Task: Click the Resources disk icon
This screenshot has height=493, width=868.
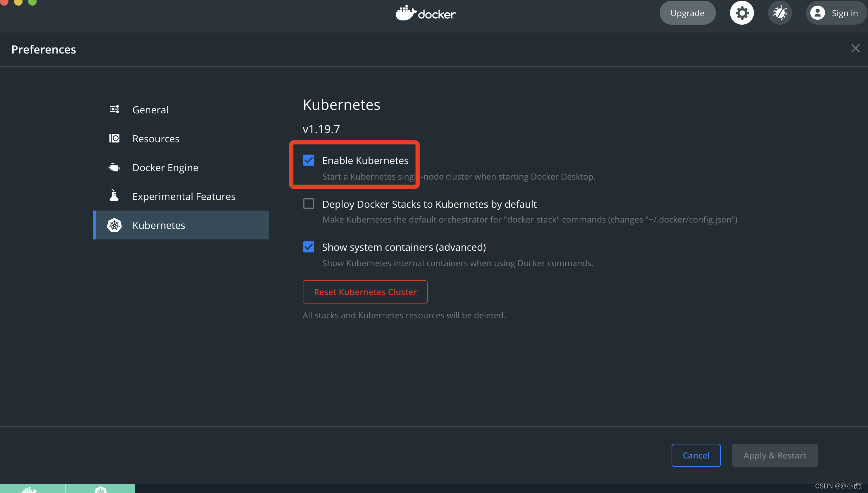Action: coord(114,138)
